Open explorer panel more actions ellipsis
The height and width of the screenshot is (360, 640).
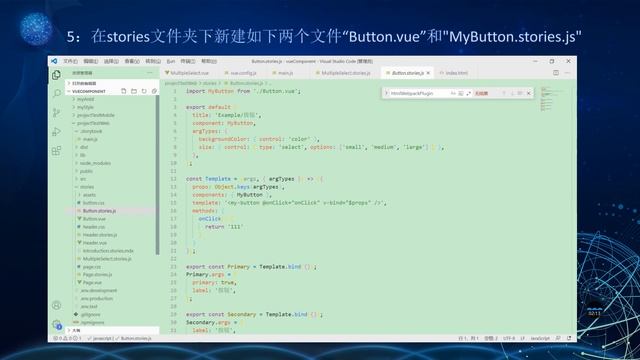pyautogui.click(x=150, y=73)
